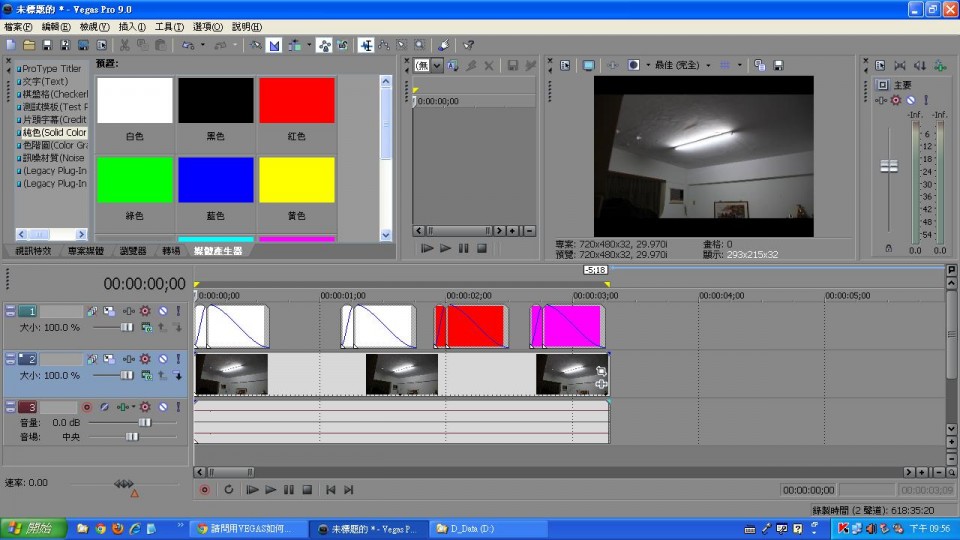Select 純色(Solid Color) generator in list
This screenshot has height=540, width=960.
pyautogui.click(x=52, y=132)
